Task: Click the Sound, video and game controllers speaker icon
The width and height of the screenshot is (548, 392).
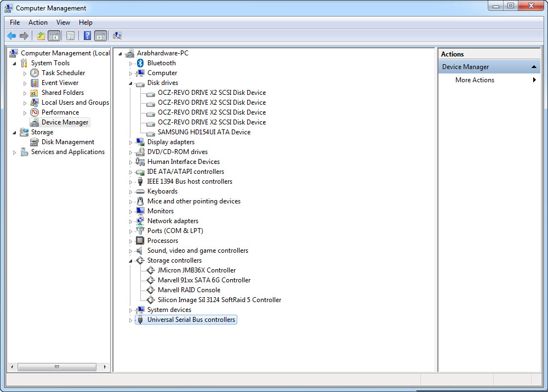Action: [139, 251]
